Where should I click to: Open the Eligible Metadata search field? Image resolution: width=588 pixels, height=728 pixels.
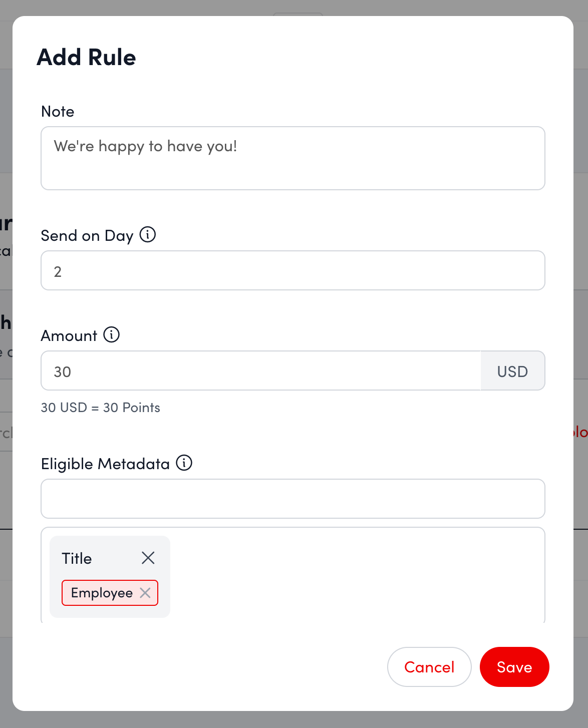[x=292, y=498]
